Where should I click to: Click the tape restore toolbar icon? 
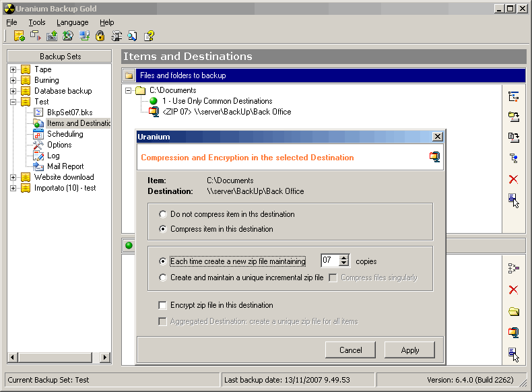52,36
